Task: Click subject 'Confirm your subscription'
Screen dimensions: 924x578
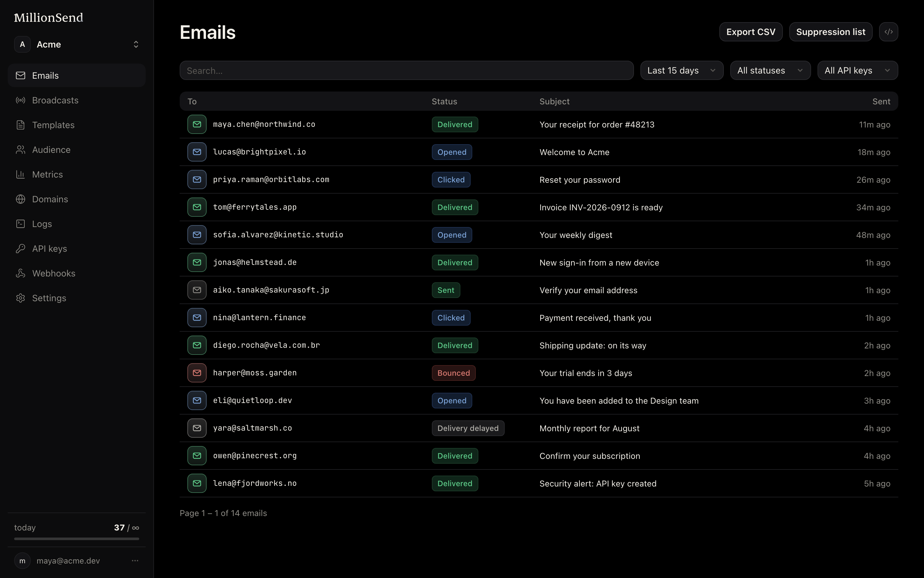Action: click(589, 456)
